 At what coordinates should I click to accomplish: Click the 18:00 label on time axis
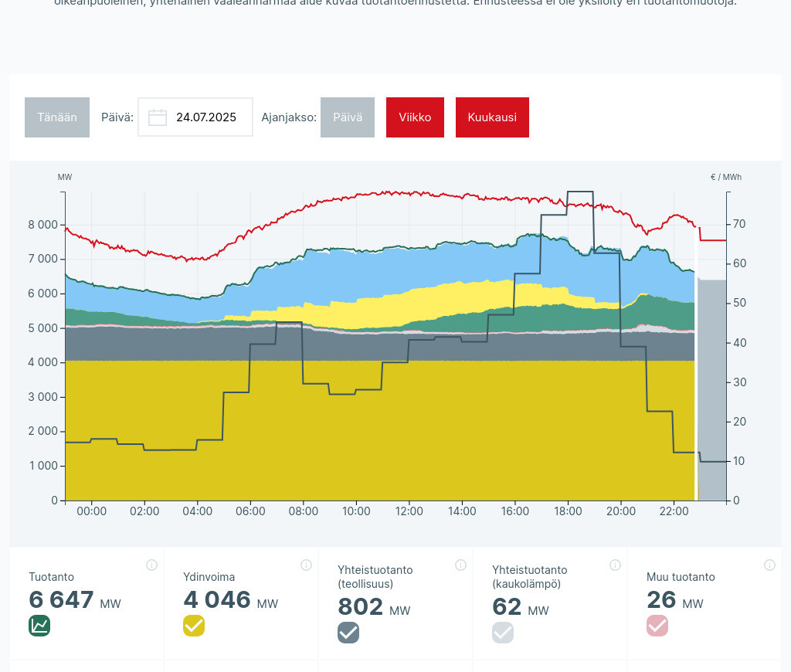coord(568,511)
